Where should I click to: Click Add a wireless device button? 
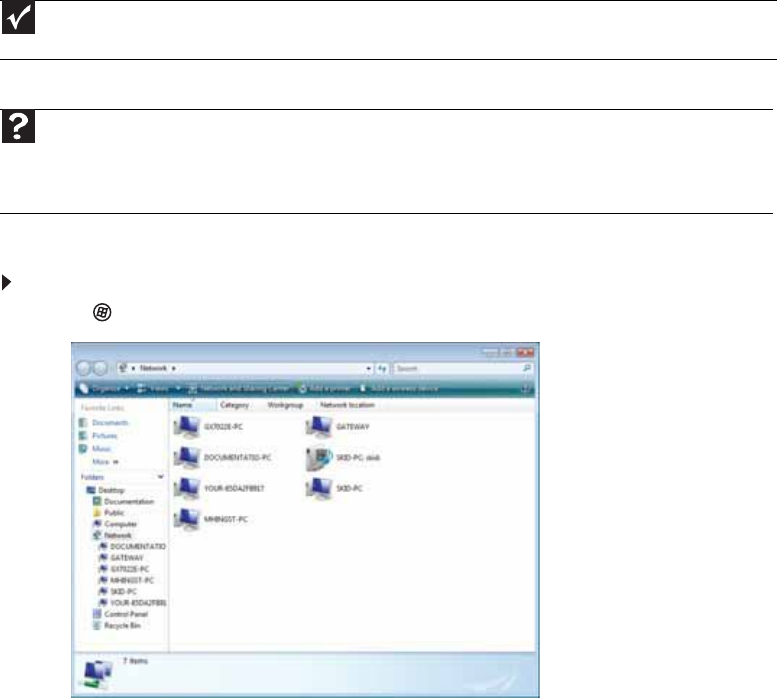pyautogui.click(x=399, y=389)
